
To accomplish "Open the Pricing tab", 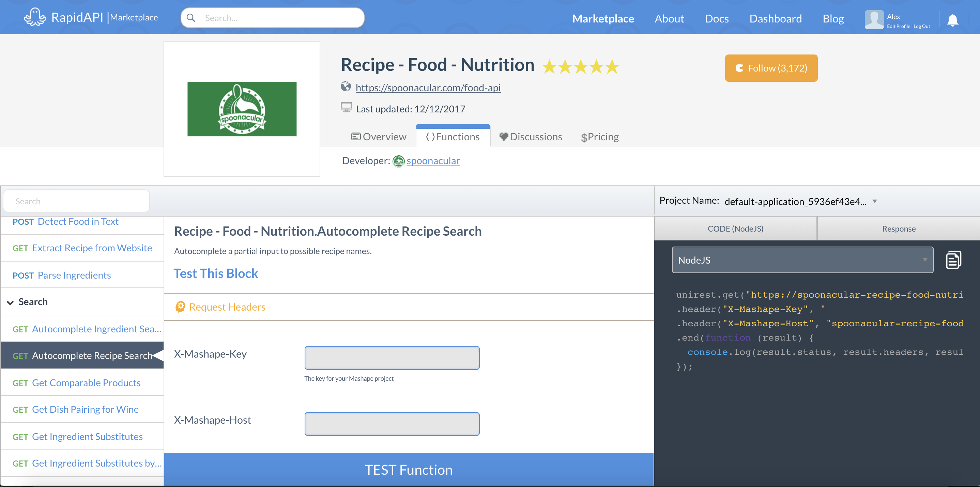I will tap(600, 137).
